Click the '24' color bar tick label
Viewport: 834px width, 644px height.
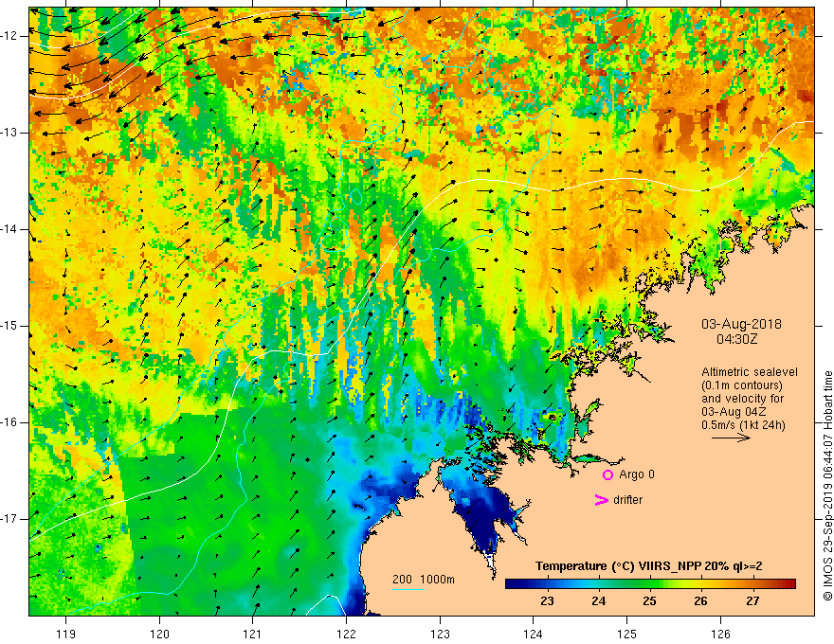(598, 601)
